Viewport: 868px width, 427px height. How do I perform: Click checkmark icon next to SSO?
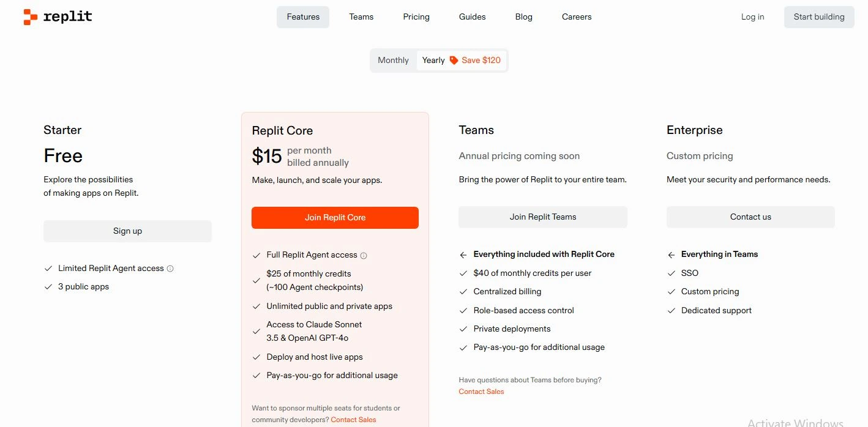coord(672,273)
